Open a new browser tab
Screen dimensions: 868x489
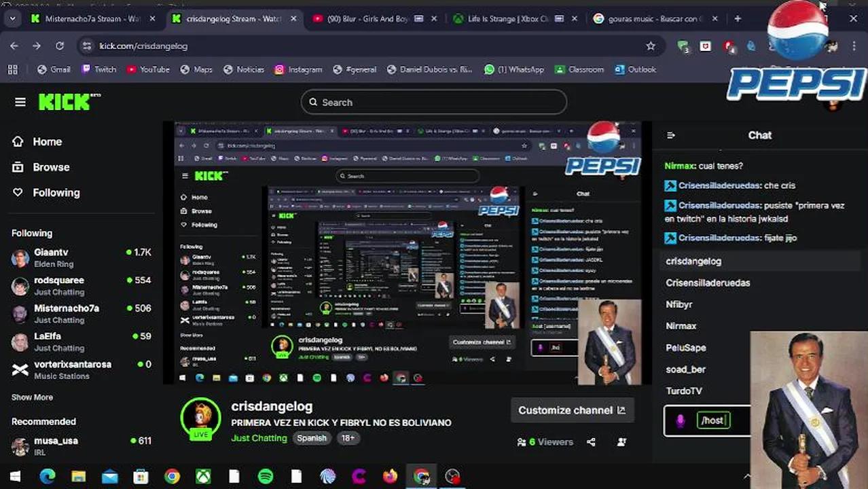pos(738,19)
